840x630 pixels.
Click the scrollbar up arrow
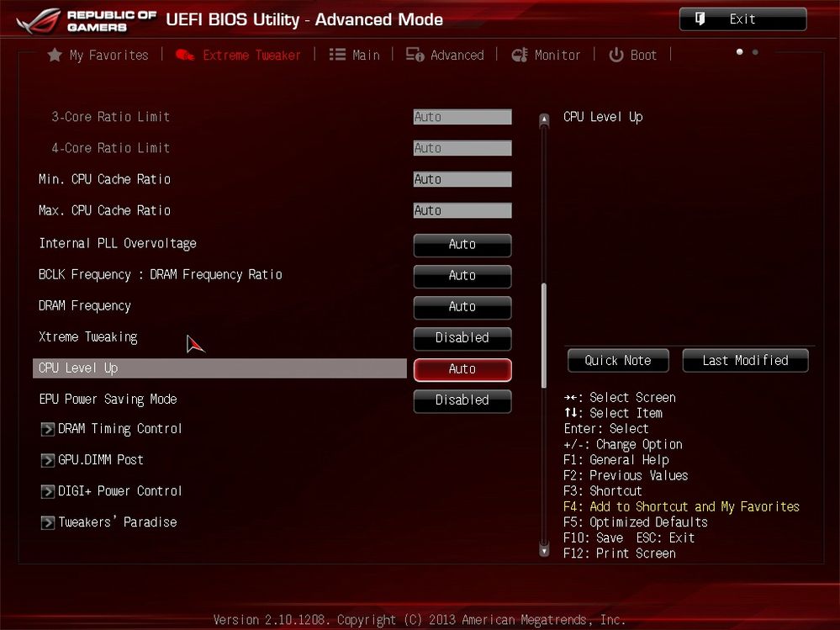click(544, 119)
